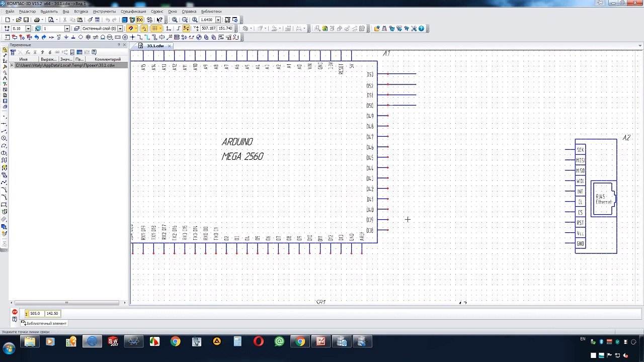Expand the 33.1.cdw tree node
Screen dimensions: 644x362
12,65
